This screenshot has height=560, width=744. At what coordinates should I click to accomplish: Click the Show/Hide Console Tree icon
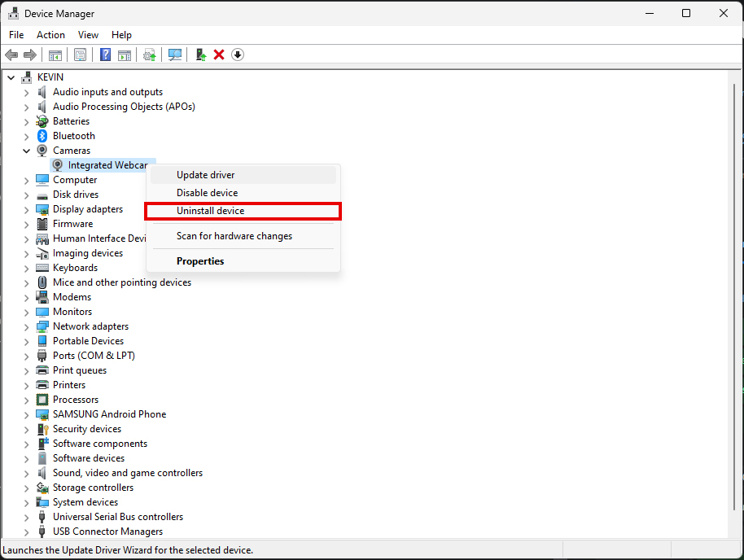(55, 55)
